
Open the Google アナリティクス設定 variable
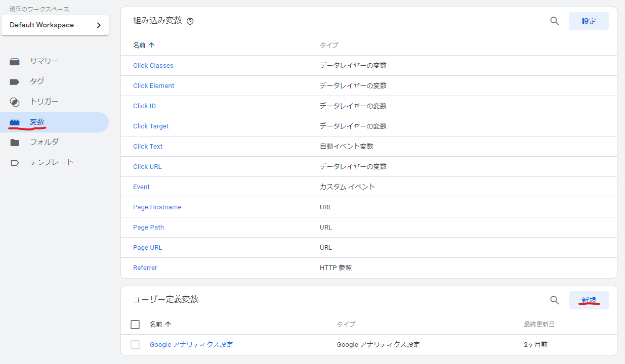(x=191, y=345)
